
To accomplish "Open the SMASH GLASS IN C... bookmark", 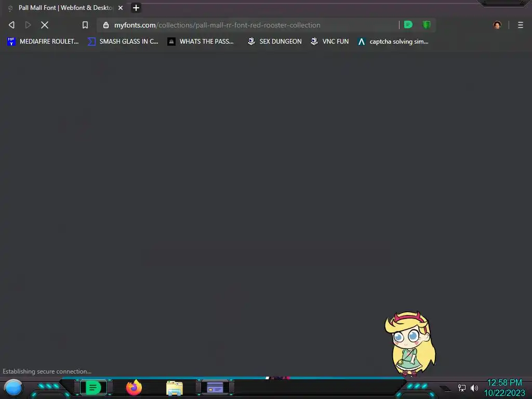I will coord(123,42).
